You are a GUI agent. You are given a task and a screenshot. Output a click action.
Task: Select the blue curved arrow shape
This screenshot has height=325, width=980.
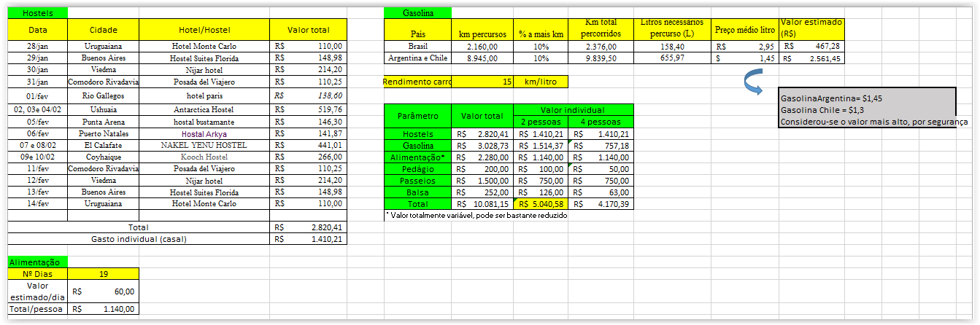coord(755,82)
